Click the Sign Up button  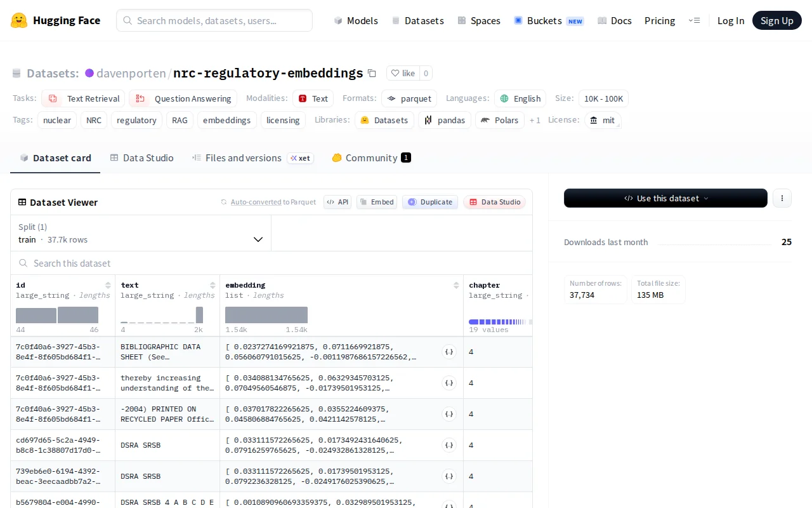777,20
